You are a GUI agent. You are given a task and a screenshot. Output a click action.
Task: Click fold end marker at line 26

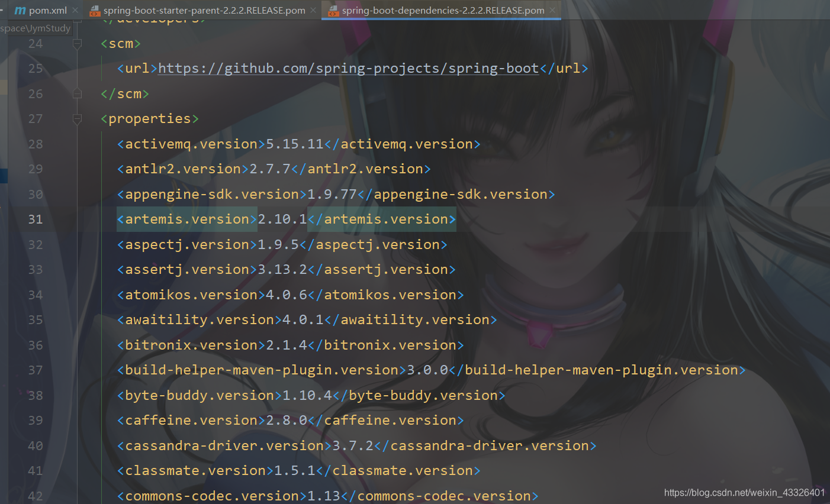tap(77, 93)
